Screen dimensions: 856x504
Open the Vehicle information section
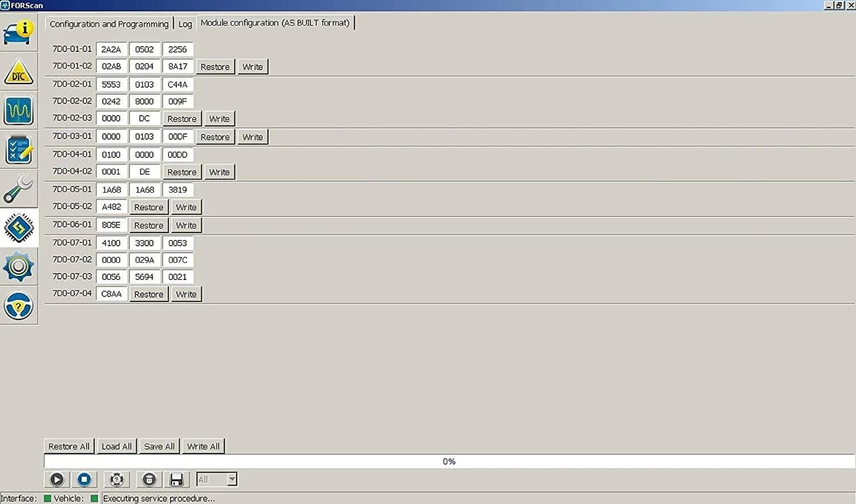pos(19,32)
